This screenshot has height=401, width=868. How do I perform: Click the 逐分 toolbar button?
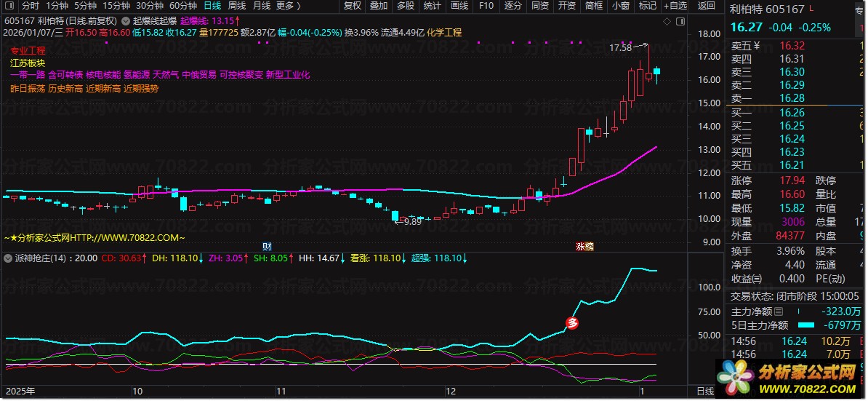point(513,6)
